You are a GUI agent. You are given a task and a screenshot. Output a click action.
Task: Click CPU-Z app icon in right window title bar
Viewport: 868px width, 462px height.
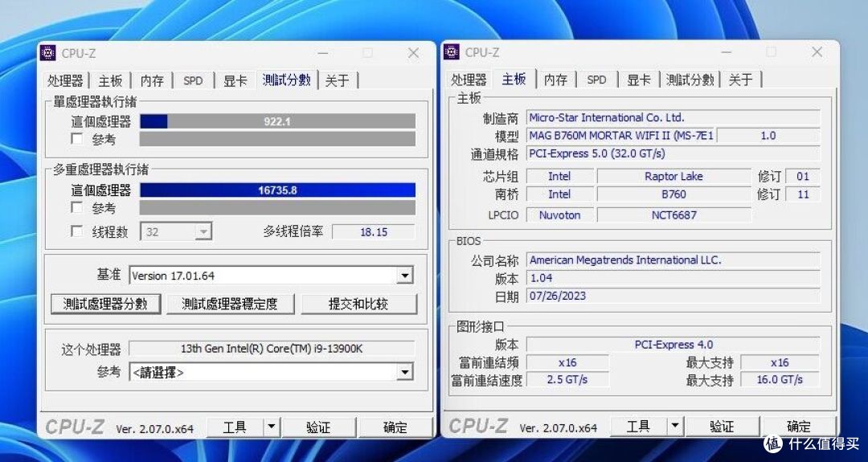452,51
